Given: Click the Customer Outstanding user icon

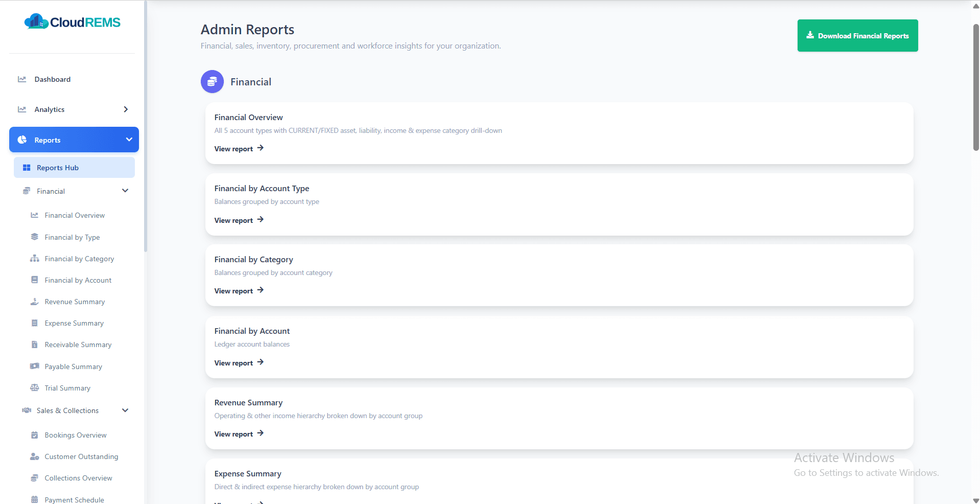Looking at the screenshot, I should tap(34, 456).
